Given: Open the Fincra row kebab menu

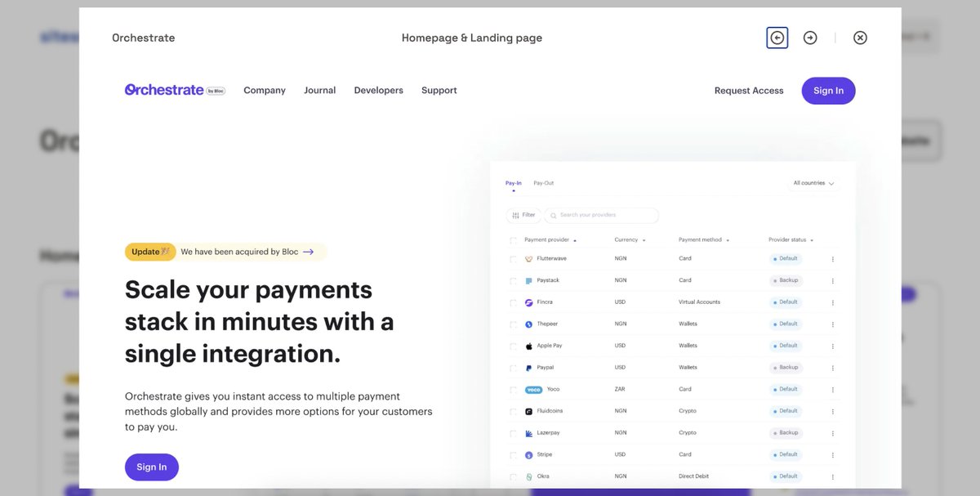Looking at the screenshot, I should point(833,302).
